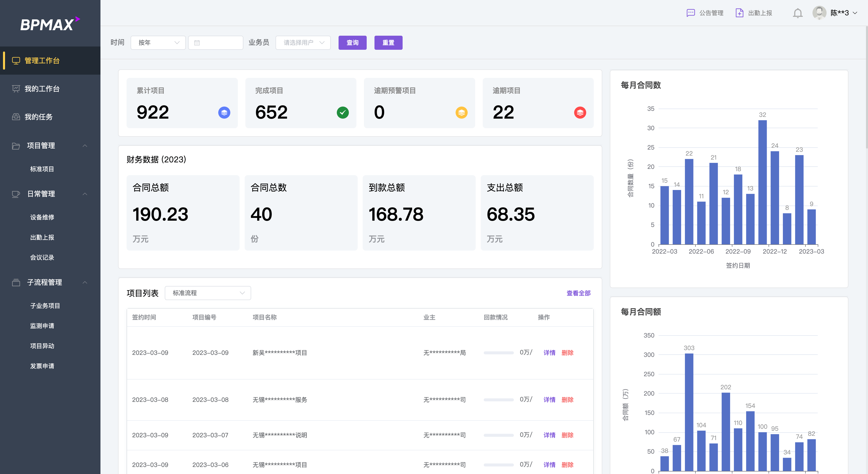Click the 日常管理 cup icon

(x=16, y=194)
